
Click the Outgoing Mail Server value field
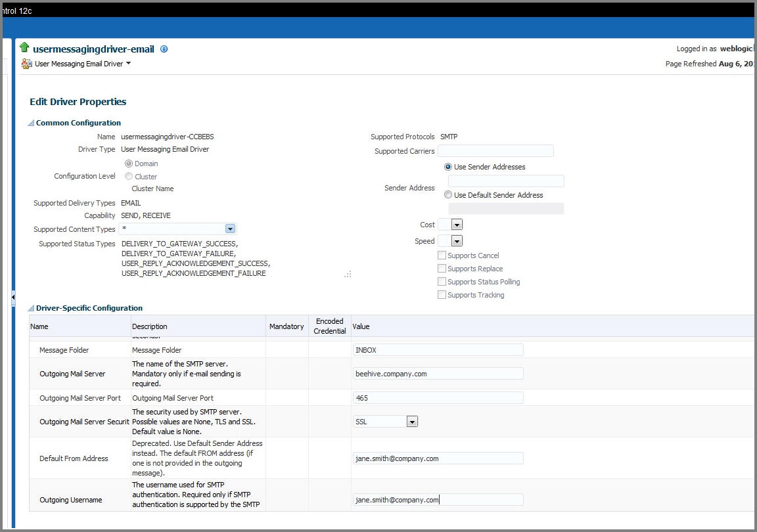[438, 374]
